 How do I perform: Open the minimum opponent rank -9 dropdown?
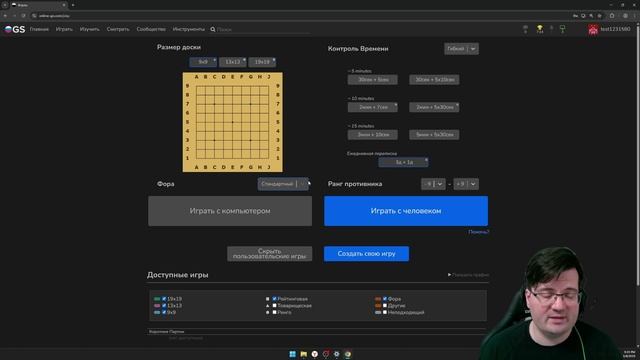(x=433, y=184)
